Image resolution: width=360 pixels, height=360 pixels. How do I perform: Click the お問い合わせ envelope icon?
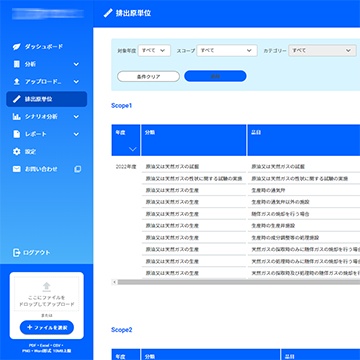pos(16,169)
